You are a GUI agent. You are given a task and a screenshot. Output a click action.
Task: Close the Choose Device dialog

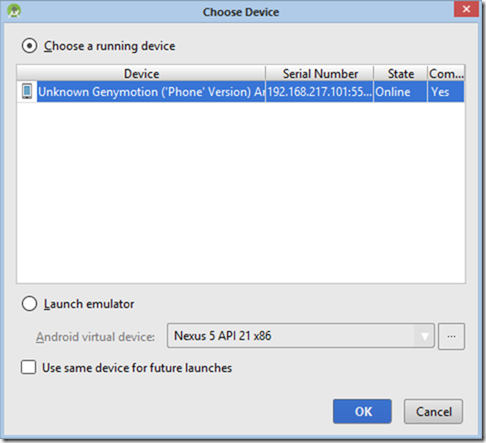(466, 9)
